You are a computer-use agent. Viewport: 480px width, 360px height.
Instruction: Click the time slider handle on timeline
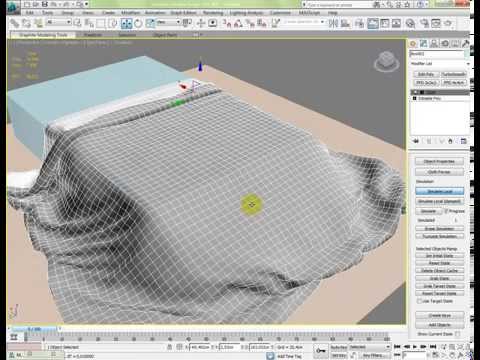(34, 329)
